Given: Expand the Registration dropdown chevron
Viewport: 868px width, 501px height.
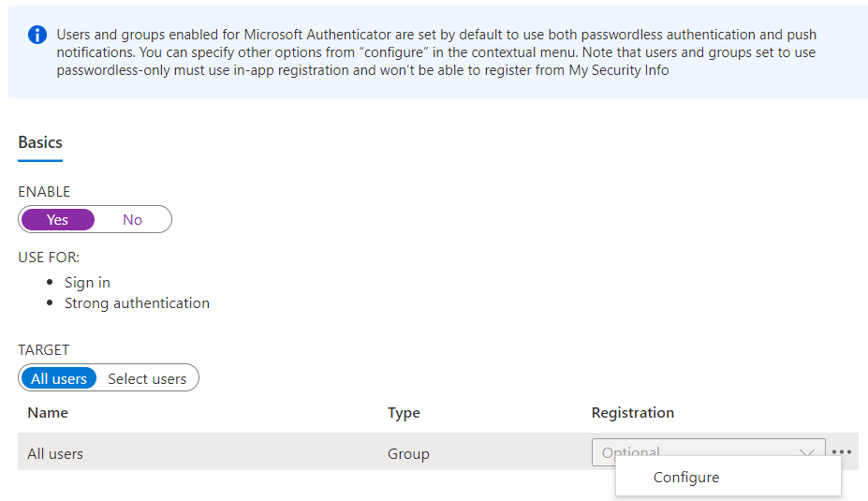Looking at the screenshot, I should point(806,450).
